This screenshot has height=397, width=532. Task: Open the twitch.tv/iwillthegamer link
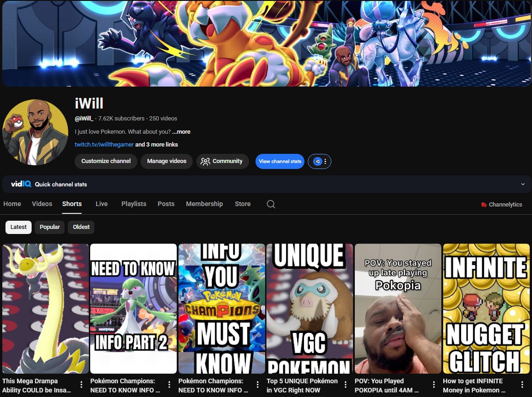(104, 145)
